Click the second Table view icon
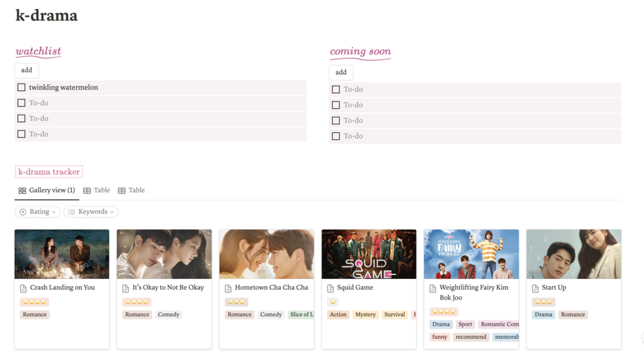This screenshot has height=354, width=644. (122, 190)
